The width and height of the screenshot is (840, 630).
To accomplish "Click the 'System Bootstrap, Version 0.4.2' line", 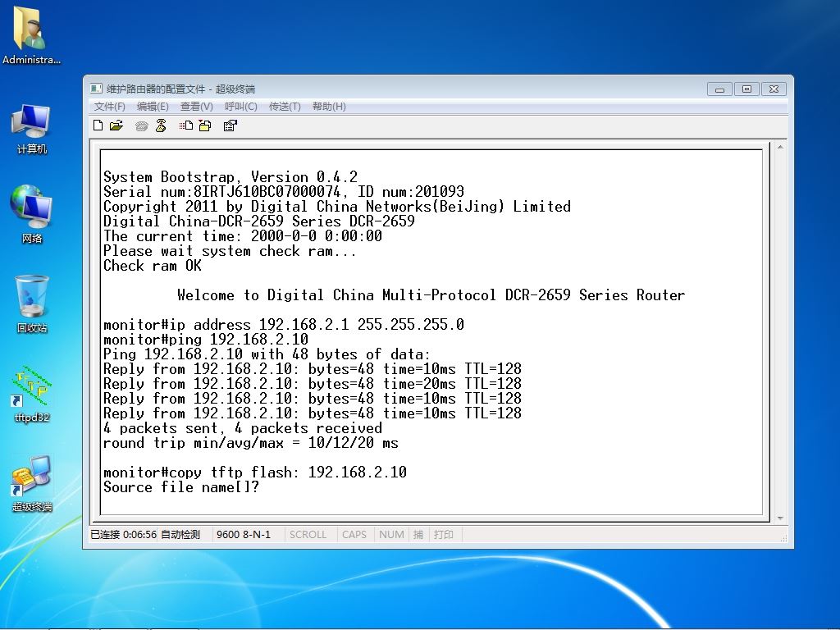I will pos(231,177).
